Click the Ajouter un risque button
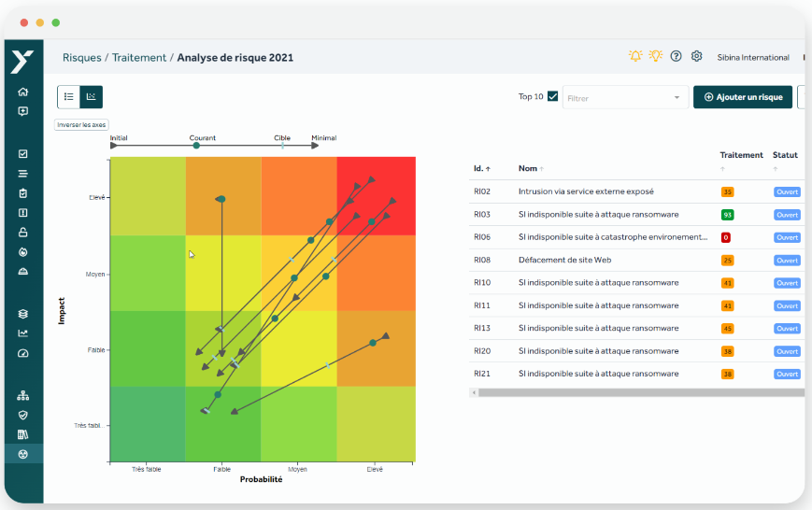Viewport: 812px width, 510px height. pyautogui.click(x=743, y=97)
